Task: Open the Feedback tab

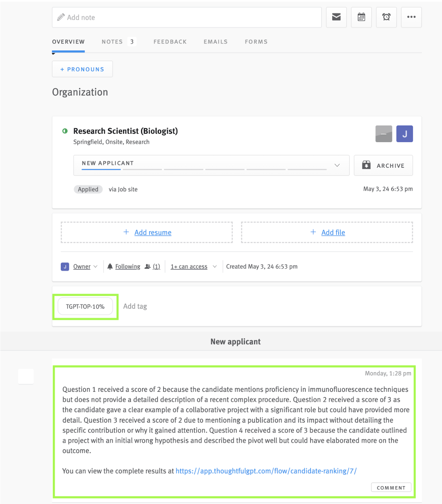Action: tap(170, 42)
